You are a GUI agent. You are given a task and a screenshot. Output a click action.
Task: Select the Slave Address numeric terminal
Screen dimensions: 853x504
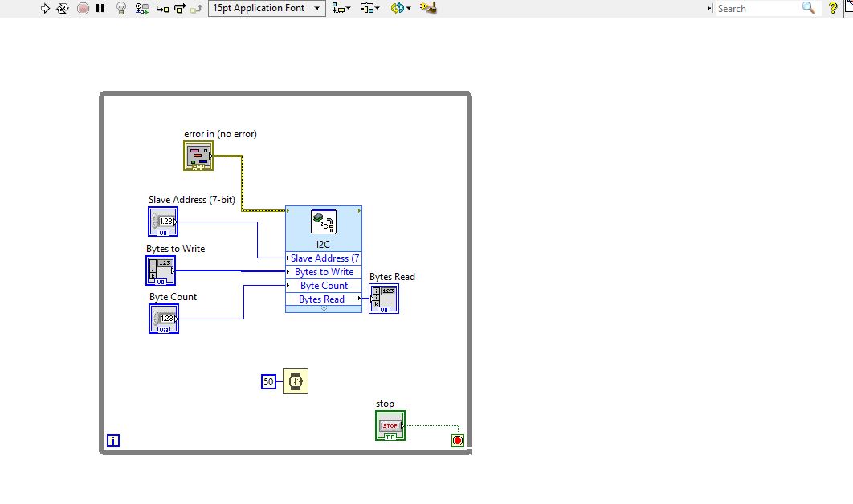click(163, 222)
